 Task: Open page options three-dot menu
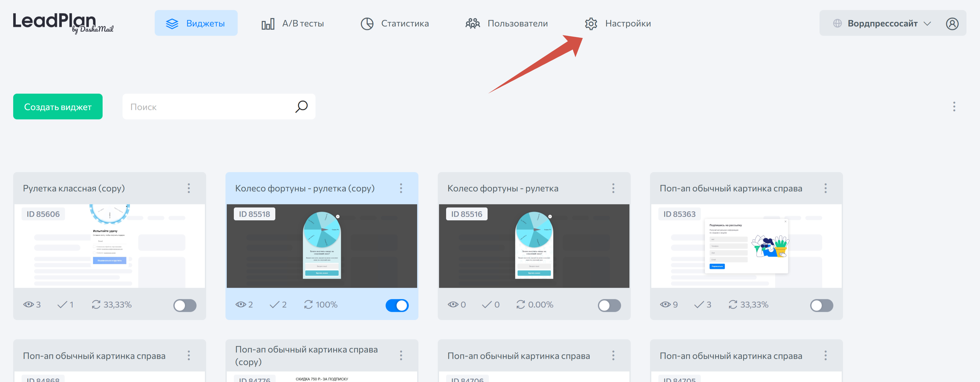pyautogui.click(x=954, y=106)
